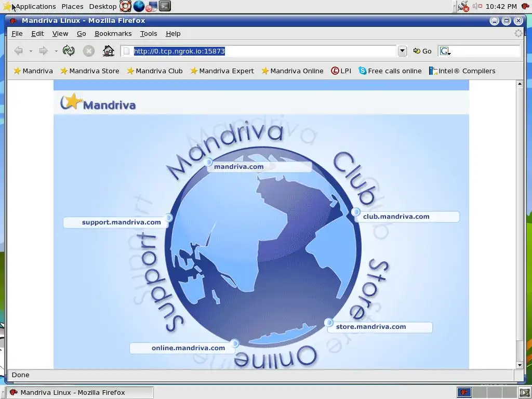
Task: Open the Places menu in top panel
Action: pyautogui.click(x=72, y=6)
